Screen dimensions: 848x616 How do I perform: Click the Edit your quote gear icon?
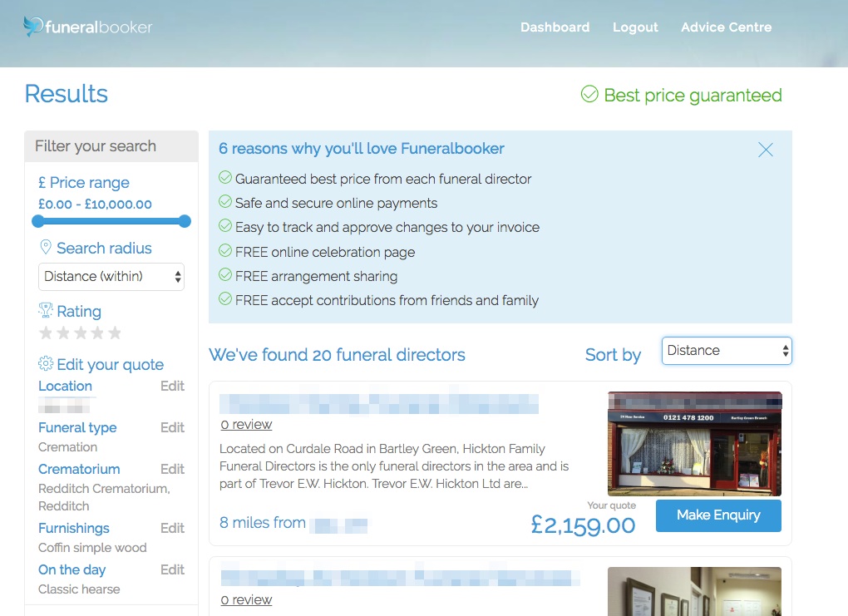(46, 363)
